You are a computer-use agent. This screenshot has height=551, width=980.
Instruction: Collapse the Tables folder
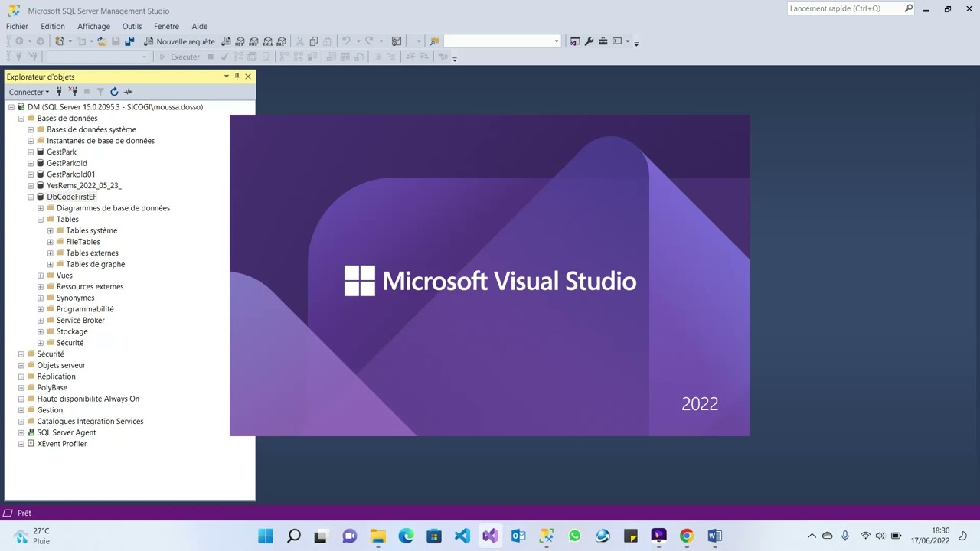pos(41,220)
